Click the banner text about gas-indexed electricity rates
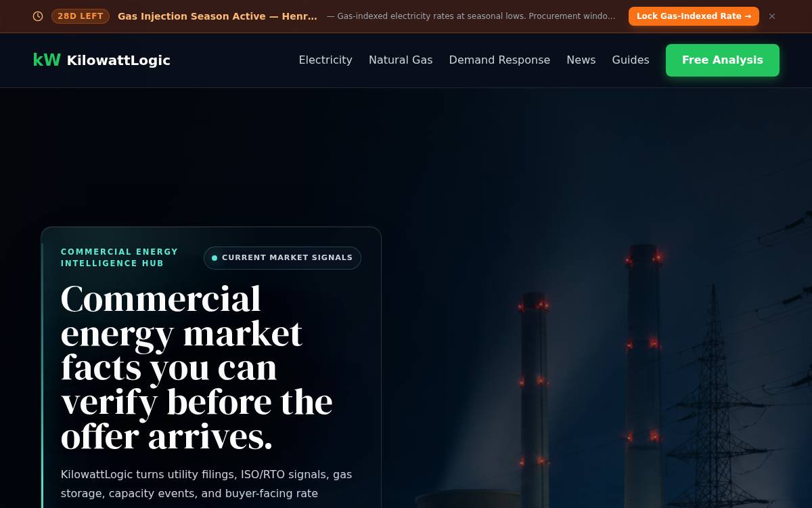 (x=471, y=16)
